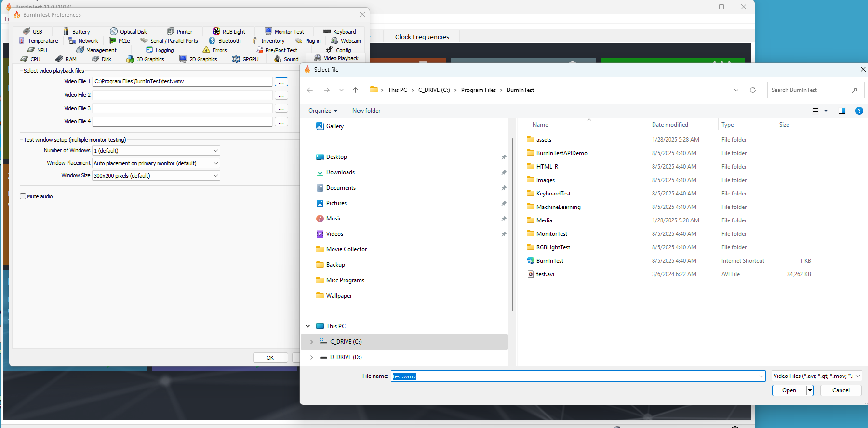Go back in Select file dialog
868x428 pixels.
[310, 90]
